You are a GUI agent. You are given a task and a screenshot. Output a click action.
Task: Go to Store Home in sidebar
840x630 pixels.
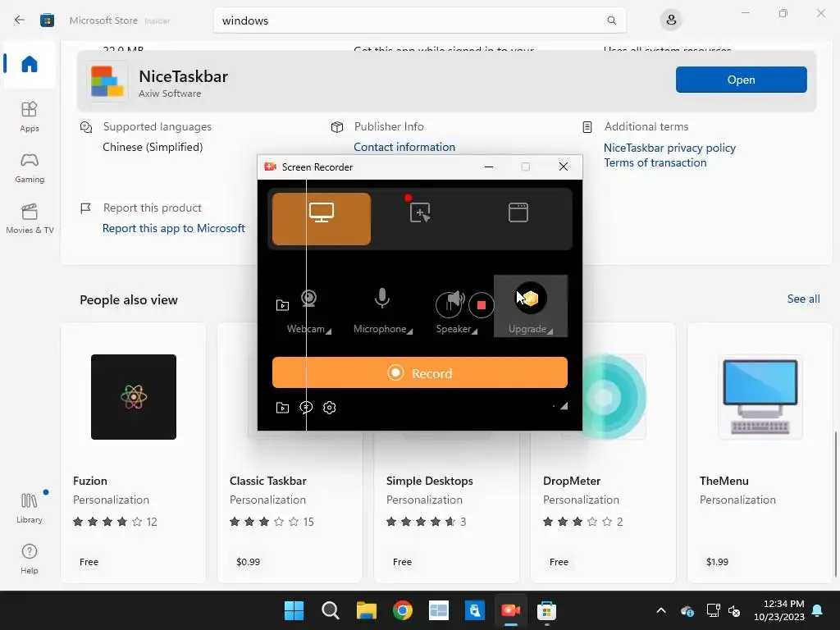[30, 64]
